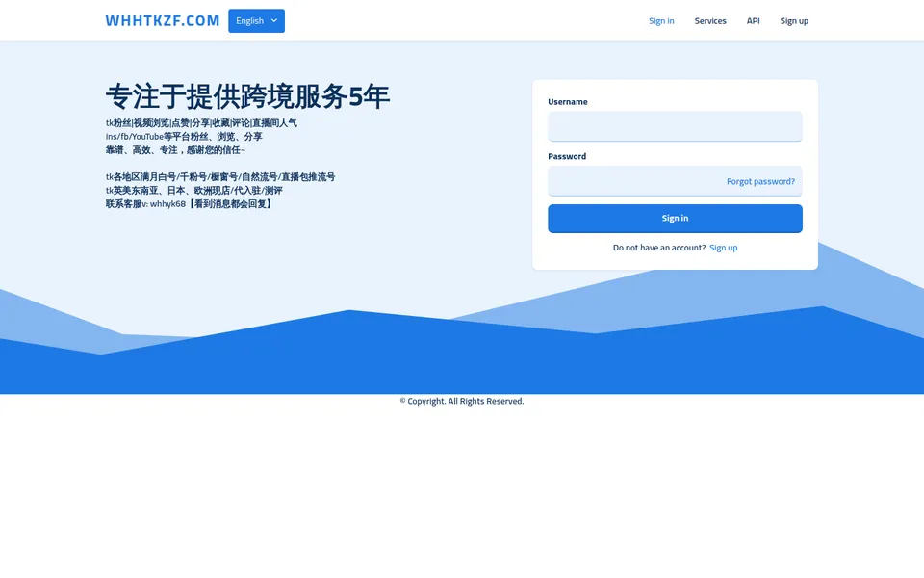The image size is (924, 578).
Task: Click the WHHTKZF.COM logo
Action: point(162,20)
